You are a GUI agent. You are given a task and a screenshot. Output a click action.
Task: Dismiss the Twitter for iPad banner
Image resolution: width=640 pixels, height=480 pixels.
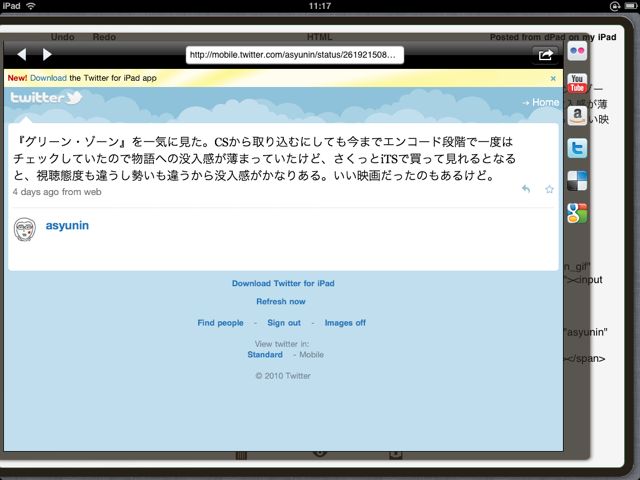click(x=553, y=78)
